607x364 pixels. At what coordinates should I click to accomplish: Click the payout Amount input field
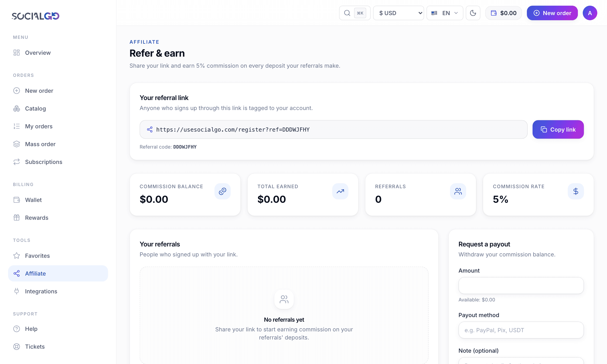(521, 286)
